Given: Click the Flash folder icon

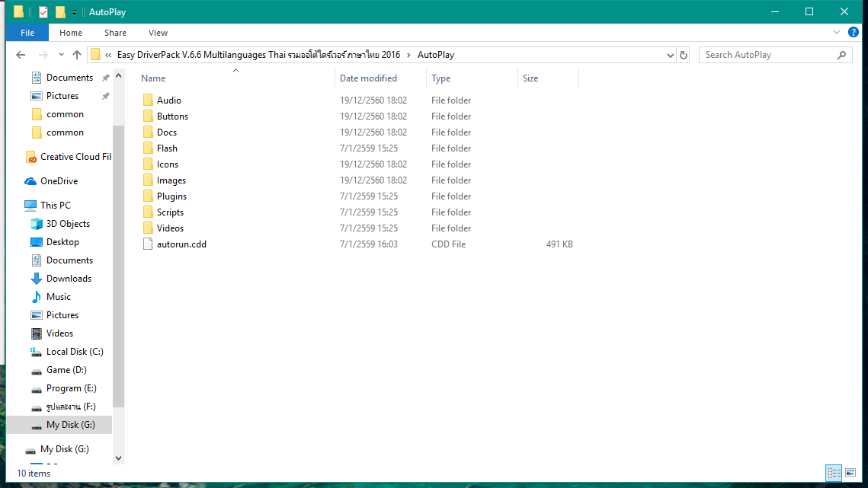Looking at the screenshot, I should [x=148, y=148].
